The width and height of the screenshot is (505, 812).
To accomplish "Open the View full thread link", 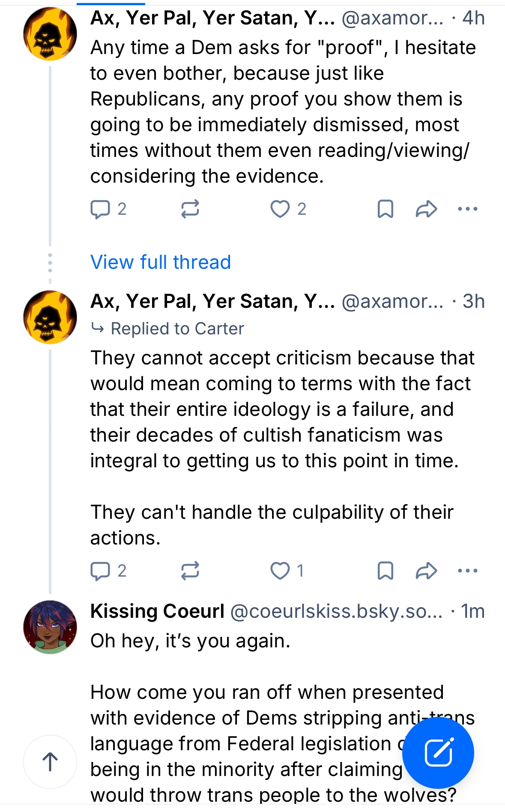I will pos(161,262).
